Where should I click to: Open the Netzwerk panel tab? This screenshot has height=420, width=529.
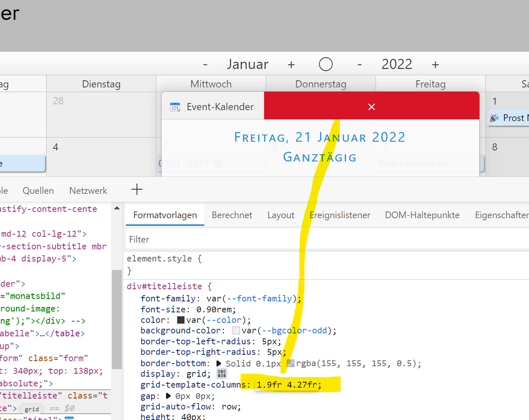(88, 191)
